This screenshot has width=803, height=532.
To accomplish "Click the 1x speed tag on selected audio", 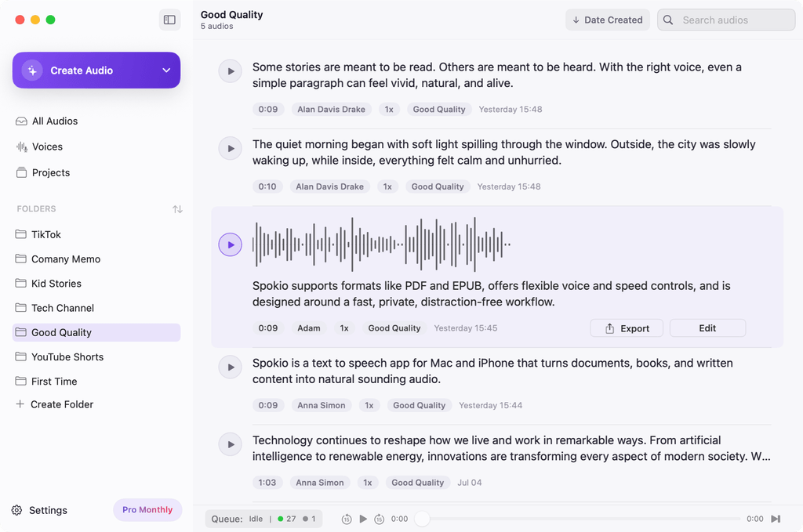I will click(344, 328).
